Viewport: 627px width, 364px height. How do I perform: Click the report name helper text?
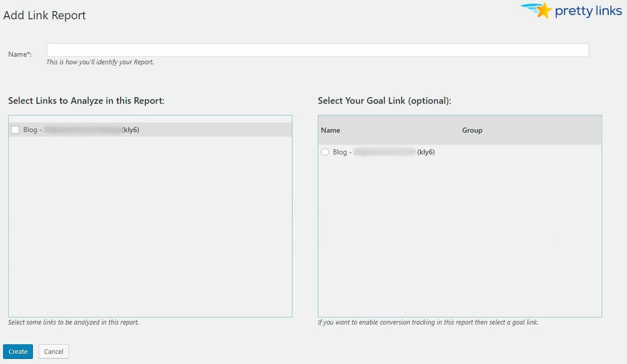100,62
